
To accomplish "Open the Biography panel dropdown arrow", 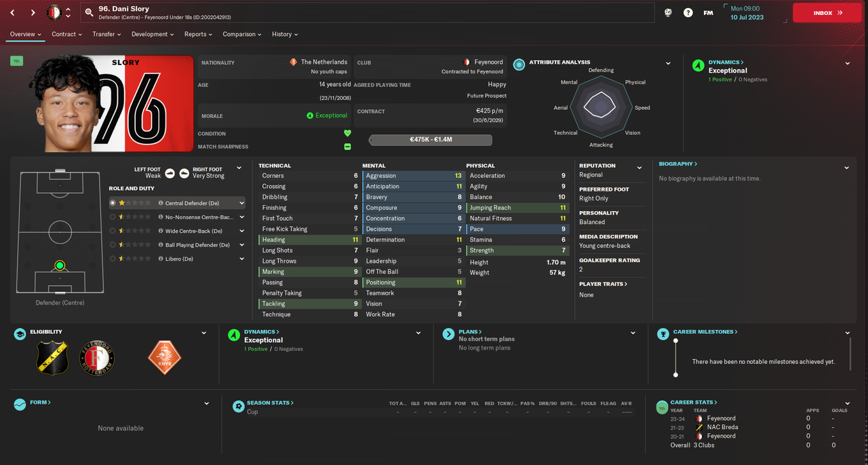I will click(846, 168).
